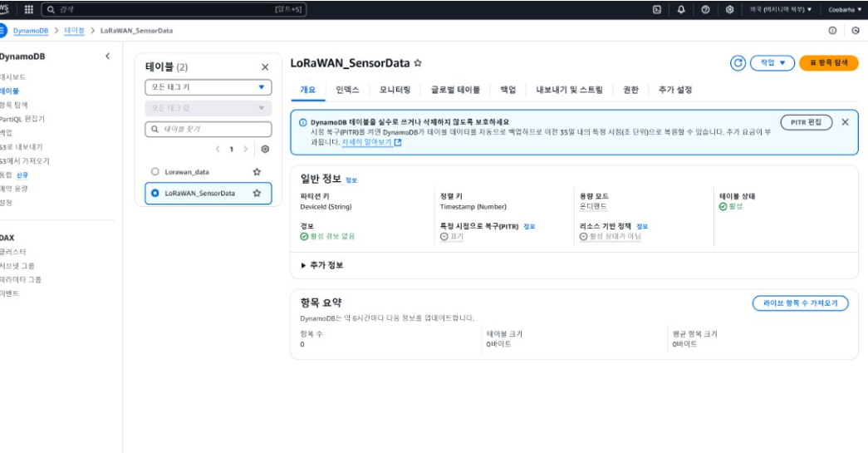Open PartiQL 편집기 in the sidebar
The width and height of the screenshot is (868, 453).
(x=22, y=119)
